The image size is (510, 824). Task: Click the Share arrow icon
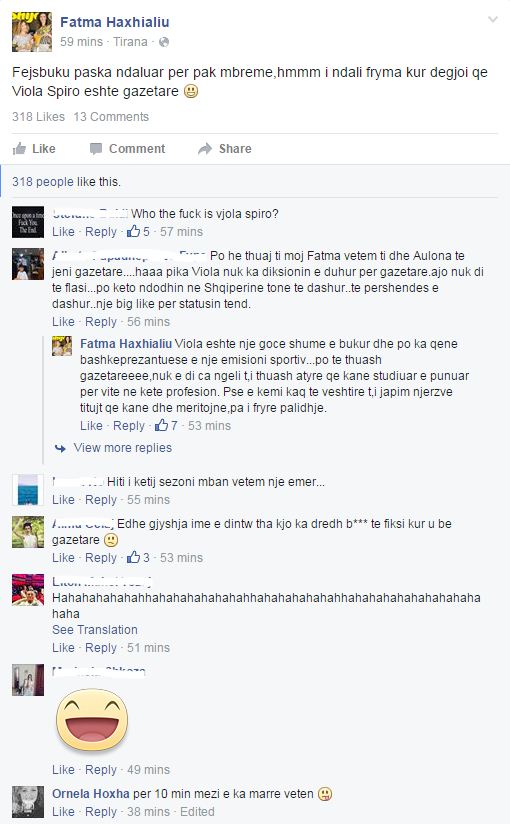pos(205,149)
